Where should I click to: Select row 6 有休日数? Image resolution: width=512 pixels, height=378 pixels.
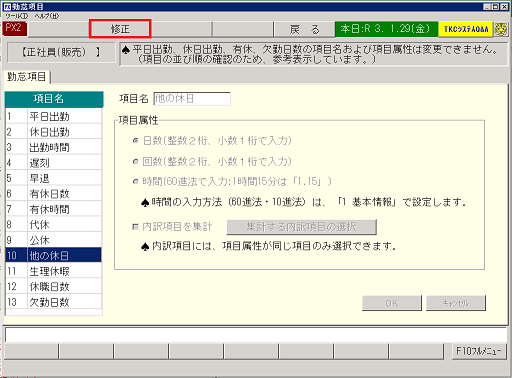pos(54,194)
